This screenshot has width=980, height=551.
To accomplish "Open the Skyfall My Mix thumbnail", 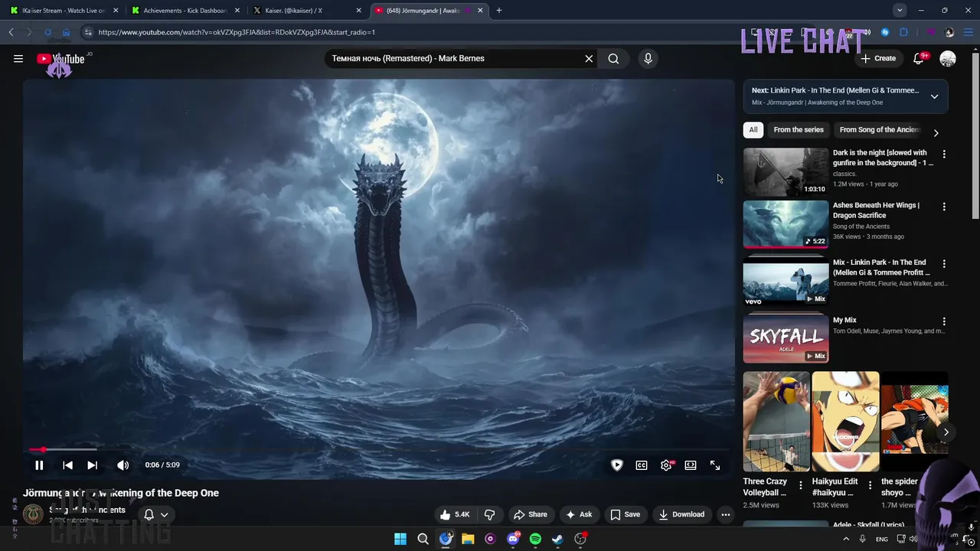I will [786, 339].
